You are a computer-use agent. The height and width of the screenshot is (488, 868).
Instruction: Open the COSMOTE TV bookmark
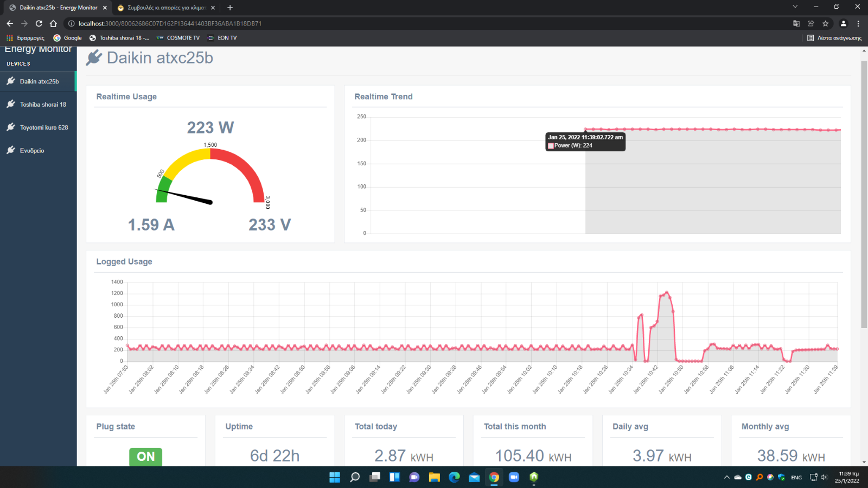178,38
